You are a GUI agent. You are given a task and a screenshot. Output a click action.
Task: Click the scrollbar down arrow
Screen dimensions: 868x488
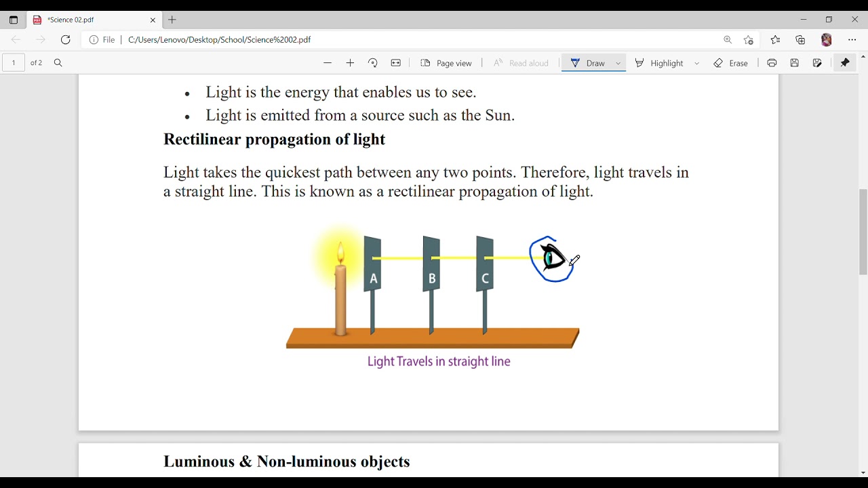(863, 473)
